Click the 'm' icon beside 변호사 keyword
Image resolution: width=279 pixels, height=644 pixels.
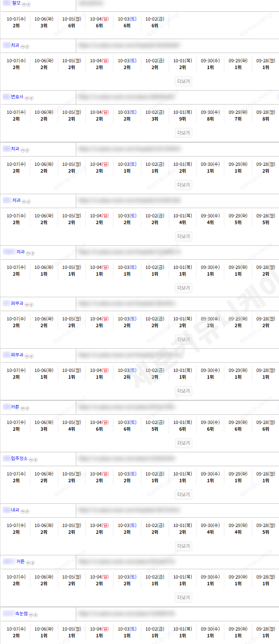pos(28,98)
